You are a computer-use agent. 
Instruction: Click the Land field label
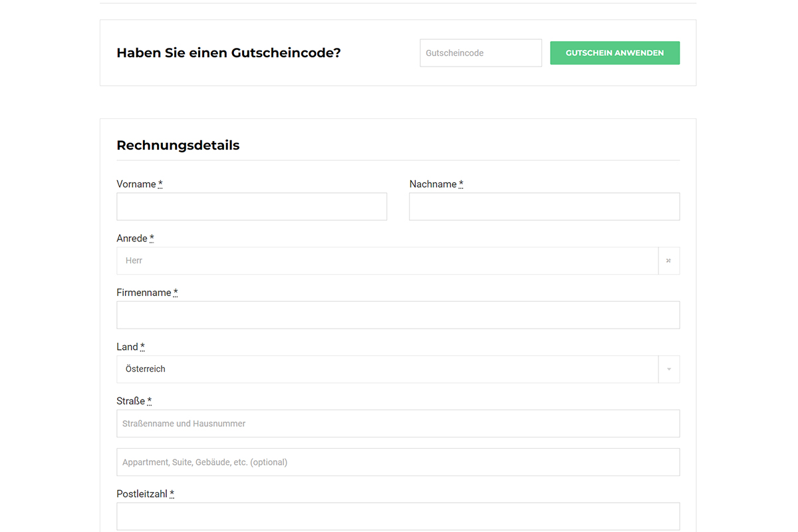[x=127, y=347]
